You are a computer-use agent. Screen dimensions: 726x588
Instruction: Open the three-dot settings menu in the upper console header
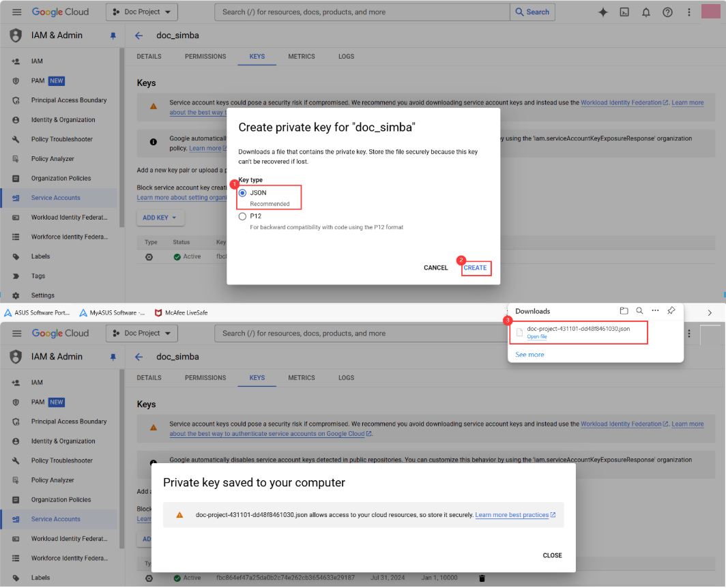689,12
